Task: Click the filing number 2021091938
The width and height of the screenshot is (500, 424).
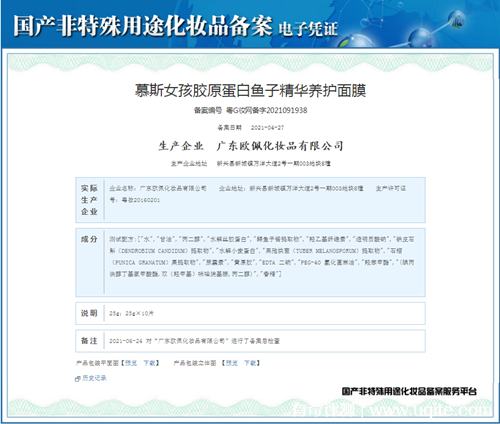Action: [x=287, y=110]
